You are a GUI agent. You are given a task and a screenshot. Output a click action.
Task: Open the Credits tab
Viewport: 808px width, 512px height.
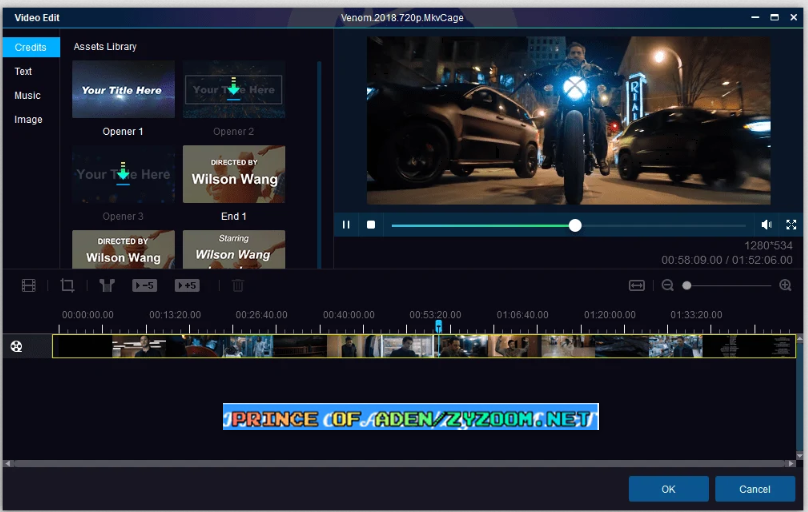30,47
